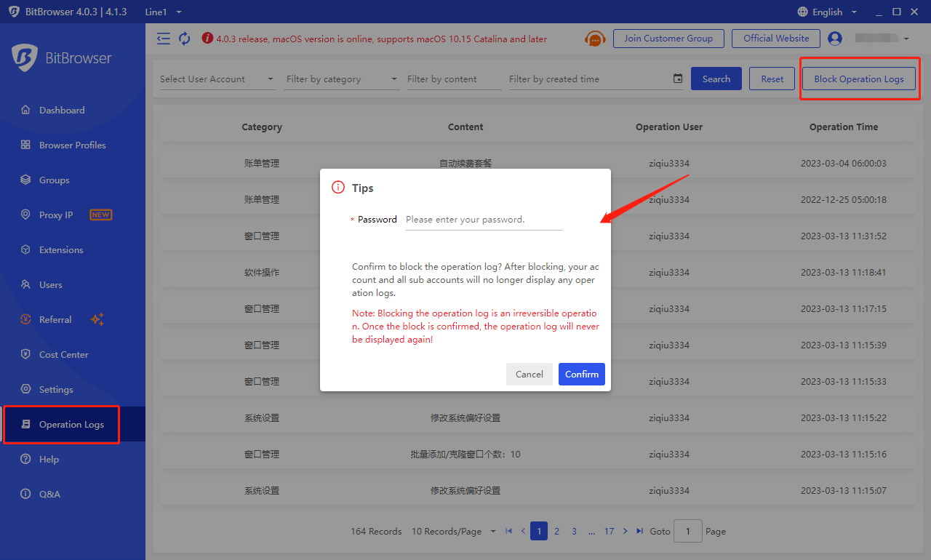Image resolution: width=931 pixels, height=560 pixels.
Task: Click the Q&A info circle icon
Action: click(25, 495)
